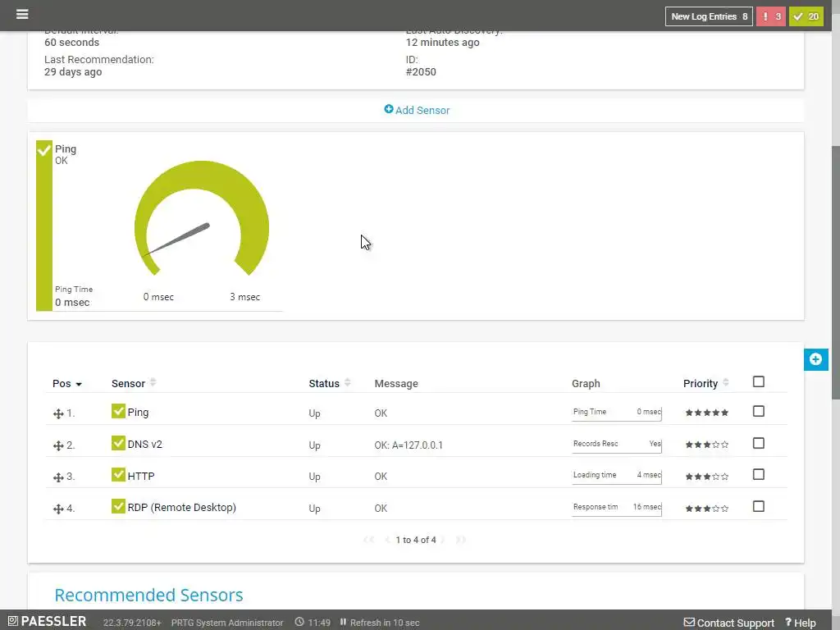Click green status check for Ping sensor
Viewport: 840px width, 630px height.
(x=118, y=411)
